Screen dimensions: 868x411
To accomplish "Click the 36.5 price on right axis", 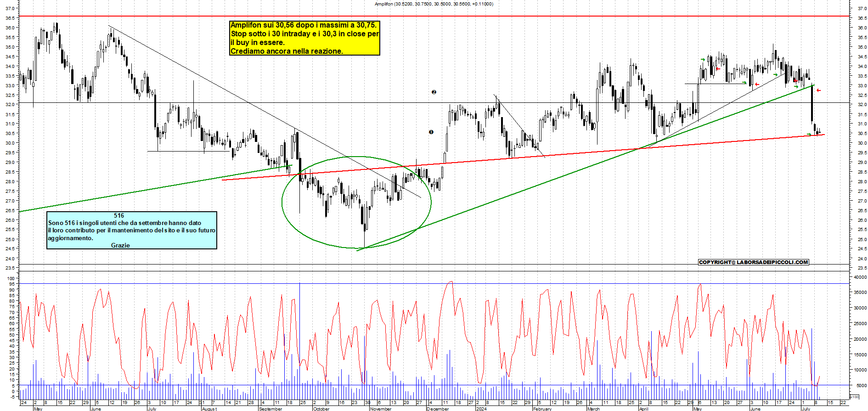I will 862,18.
